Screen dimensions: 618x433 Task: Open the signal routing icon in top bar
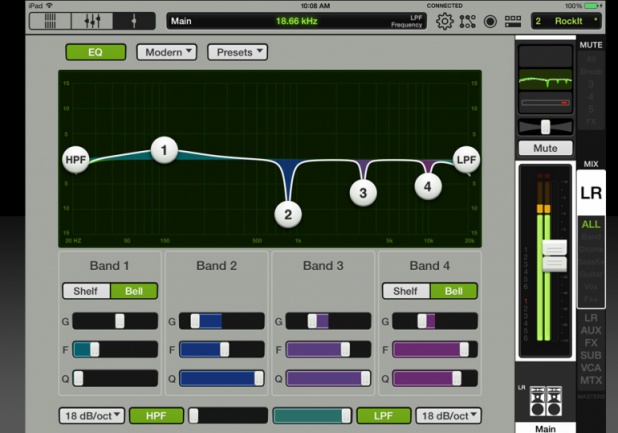[468, 21]
